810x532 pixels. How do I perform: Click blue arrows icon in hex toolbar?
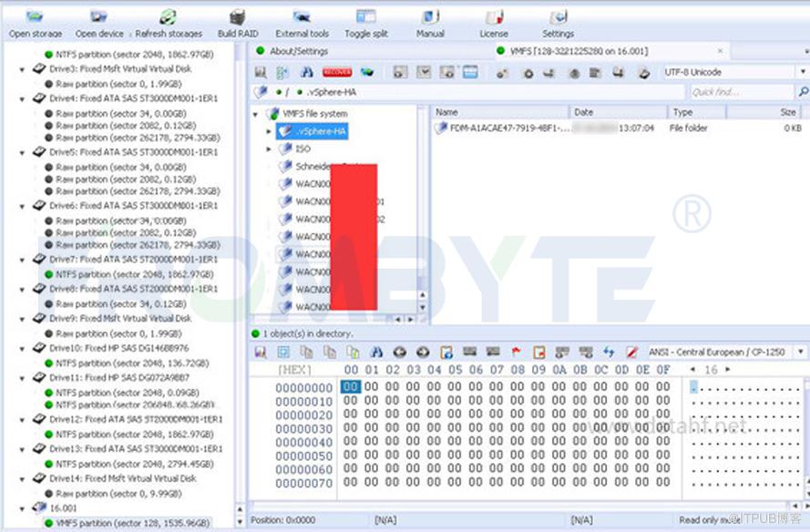click(x=609, y=353)
